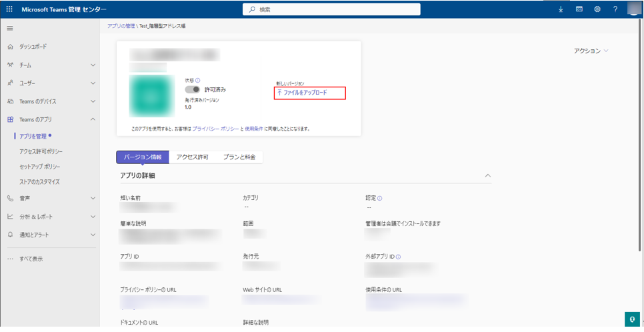Viewport: 644px width, 332px height.
Task: Expand the Teams のデバイス section chevron
Action: click(x=93, y=101)
